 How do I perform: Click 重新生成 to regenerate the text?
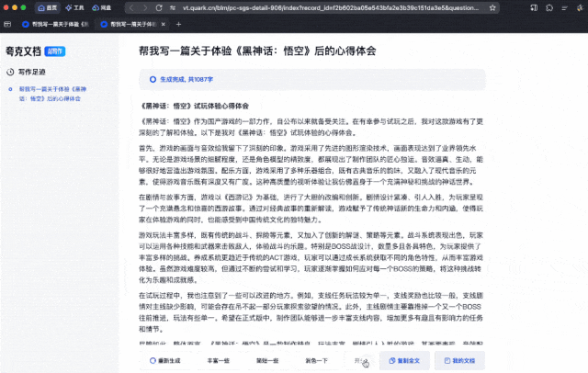pyautogui.click(x=165, y=361)
